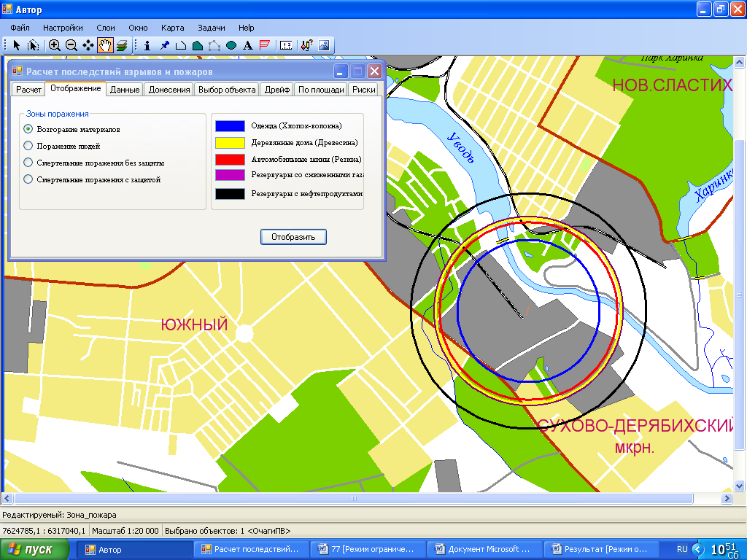Open the 77 Word document taskbar item

click(368, 550)
